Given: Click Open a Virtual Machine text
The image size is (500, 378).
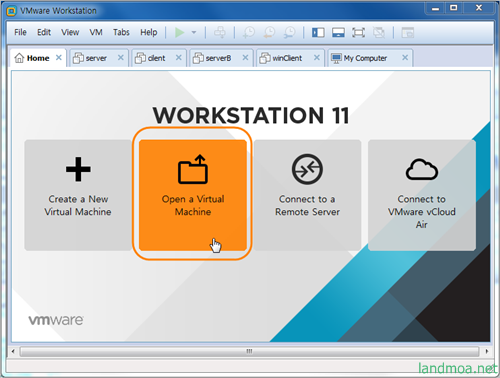Looking at the screenshot, I should [193, 205].
